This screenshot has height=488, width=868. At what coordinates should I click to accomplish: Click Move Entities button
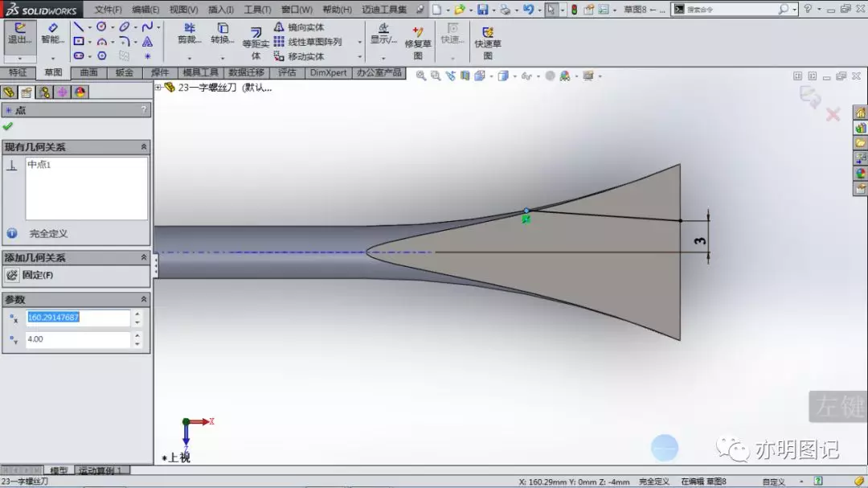(x=300, y=56)
